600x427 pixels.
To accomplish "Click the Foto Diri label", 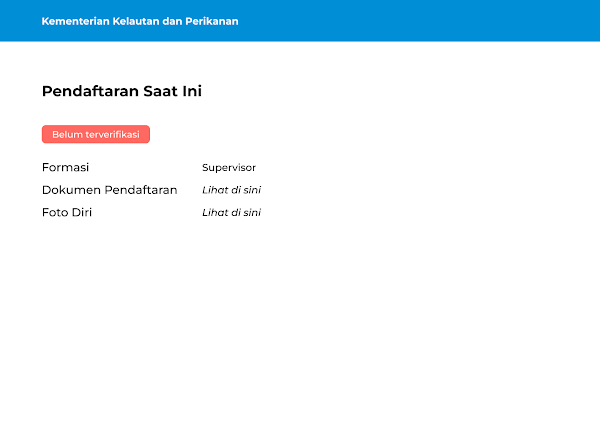I will [67, 213].
